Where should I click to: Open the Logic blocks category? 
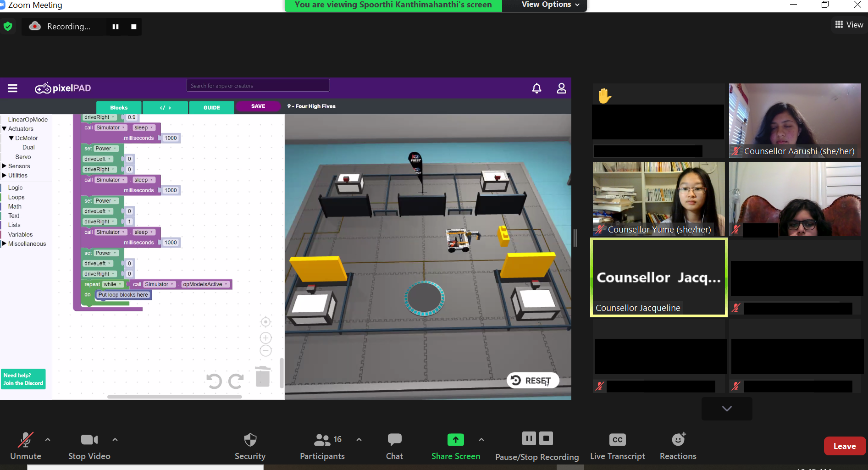click(15, 188)
